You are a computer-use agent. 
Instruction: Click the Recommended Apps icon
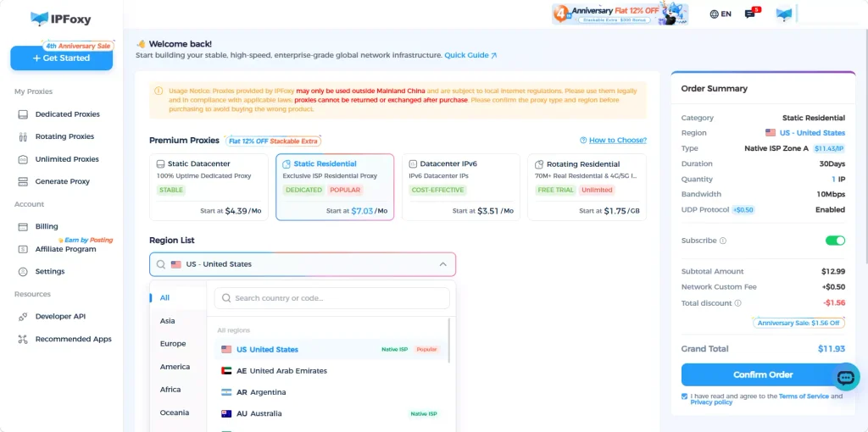coord(23,339)
